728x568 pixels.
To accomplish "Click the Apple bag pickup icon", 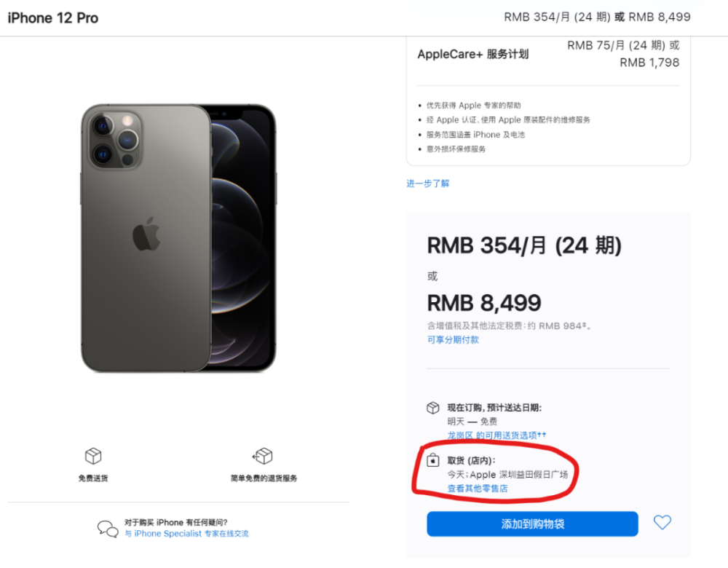I will point(433,459).
